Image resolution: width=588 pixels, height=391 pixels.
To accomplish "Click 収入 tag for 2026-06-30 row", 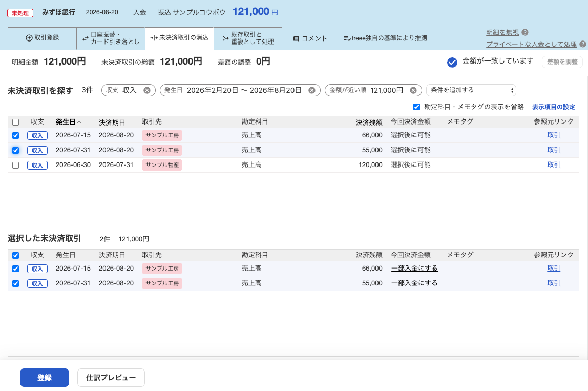I will pyautogui.click(x=37, y=165).
